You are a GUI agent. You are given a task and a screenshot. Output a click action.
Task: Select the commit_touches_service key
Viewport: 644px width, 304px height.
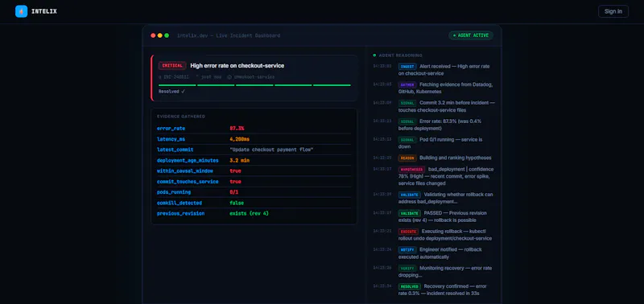click(x=188, y=182)
